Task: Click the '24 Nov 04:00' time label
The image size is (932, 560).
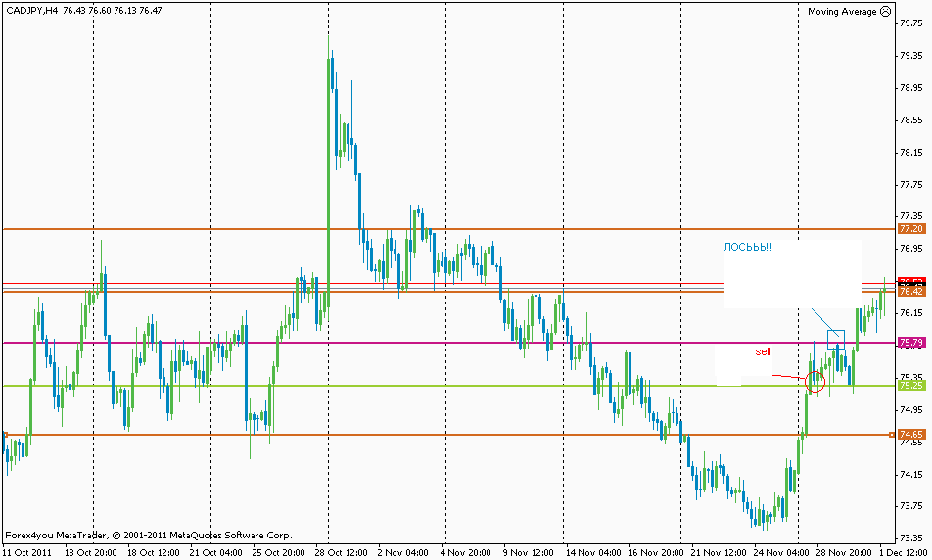Action: (x=781, y=552)
